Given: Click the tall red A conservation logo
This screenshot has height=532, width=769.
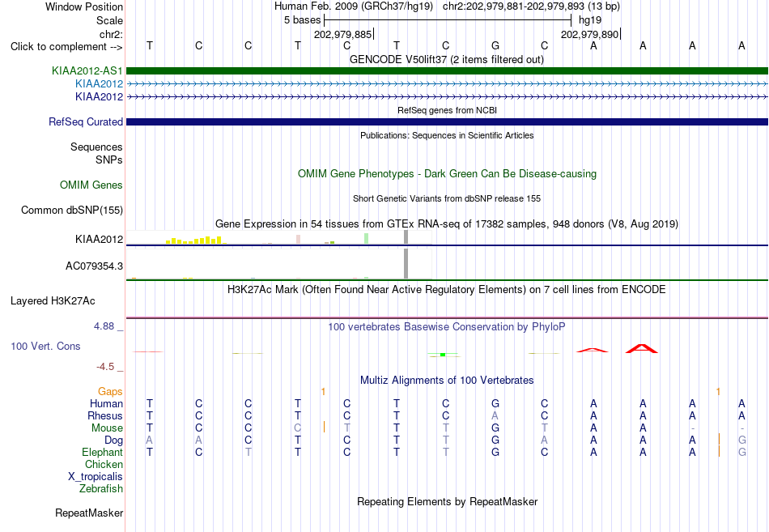Looking at the screenshot, I should 642,348.
